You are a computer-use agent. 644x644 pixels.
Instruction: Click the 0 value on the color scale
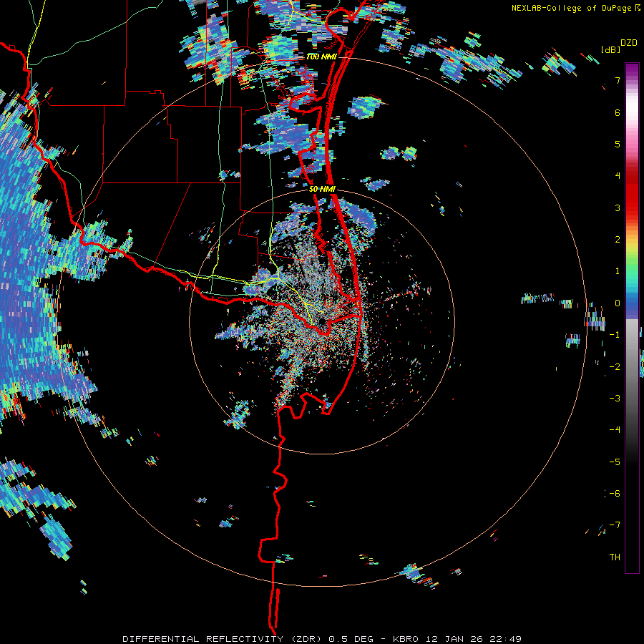point(618,303)
